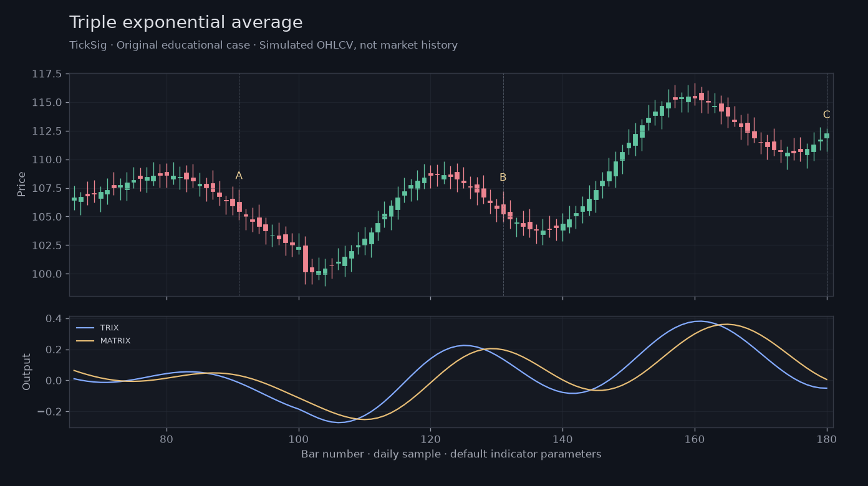Click price axis tick 107.5

(x=47, y=188)
